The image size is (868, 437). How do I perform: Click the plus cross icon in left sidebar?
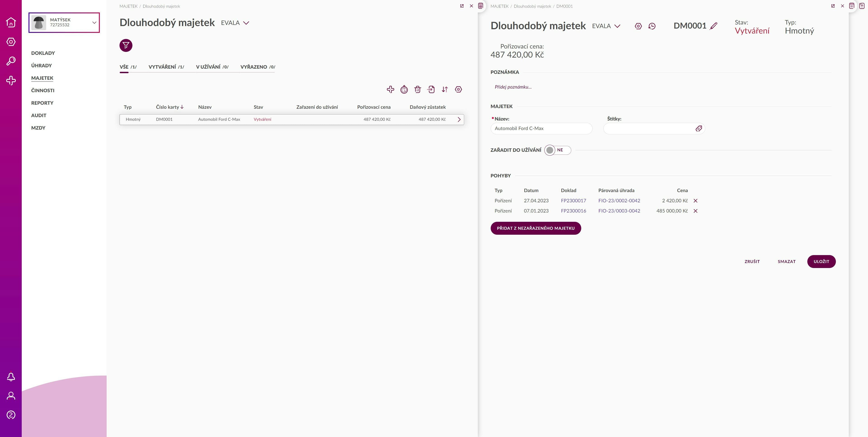[11, 80]
